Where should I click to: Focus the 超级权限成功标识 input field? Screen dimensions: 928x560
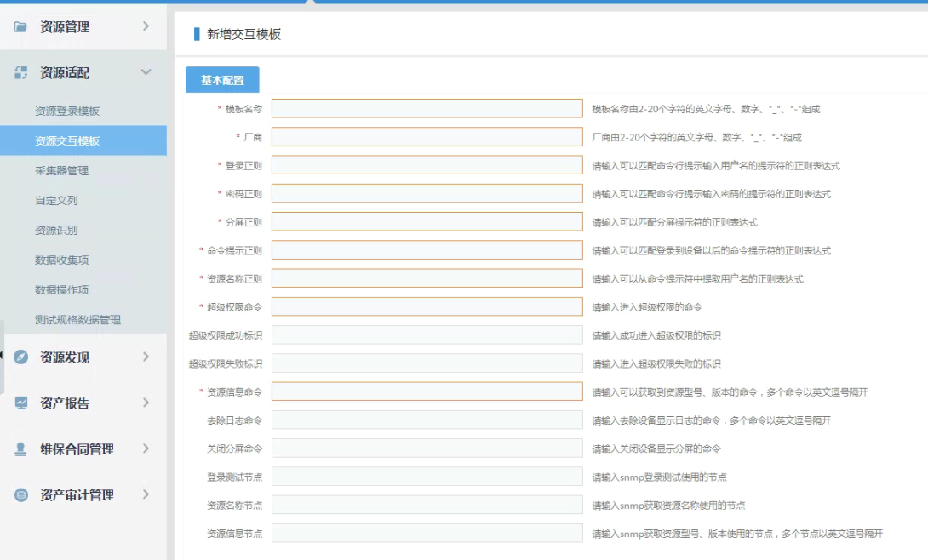(427, 335)
